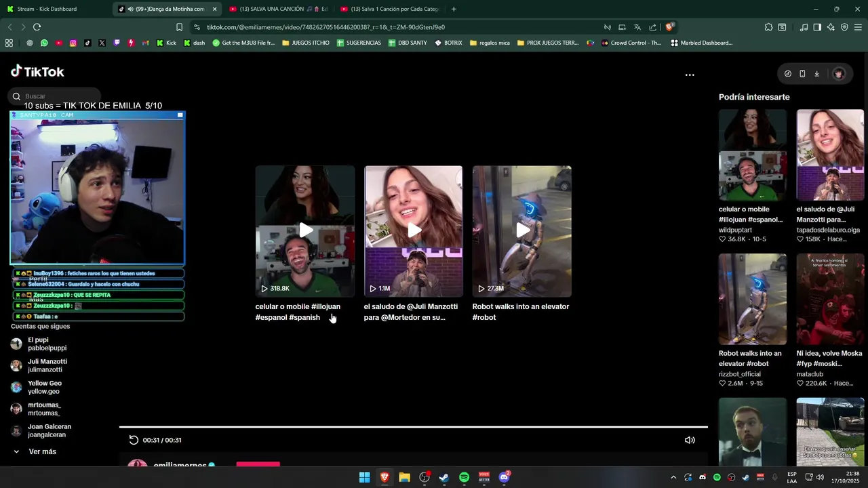This screenshot has height=488, width=868.
Task: Open Spotify from the taskbar
Action: tap(464, 477)
